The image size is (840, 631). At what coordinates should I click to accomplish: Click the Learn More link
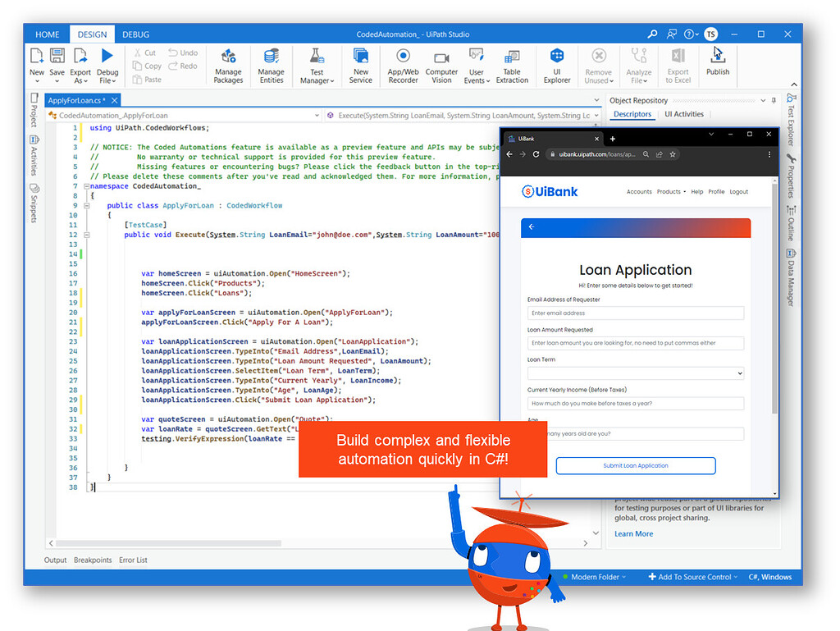(x=633, y=533)
